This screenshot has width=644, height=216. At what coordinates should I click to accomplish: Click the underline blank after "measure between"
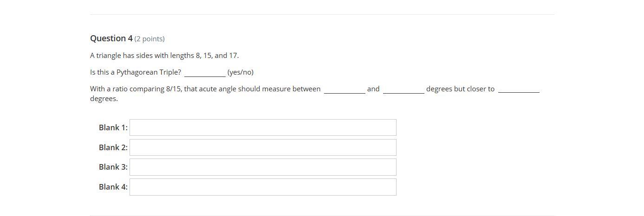click(x=345, y=91)
